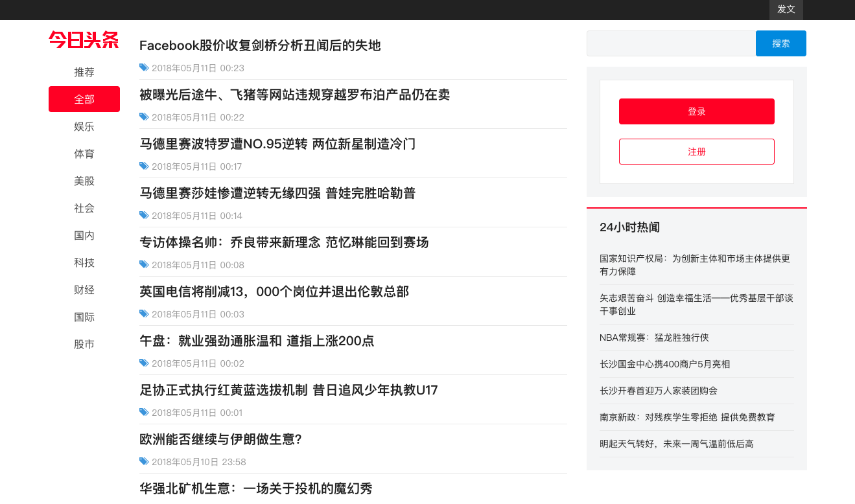Click tag icon beside 2018年05月11日 00:01
The image size is (855, 504).
tap(144, 412)
